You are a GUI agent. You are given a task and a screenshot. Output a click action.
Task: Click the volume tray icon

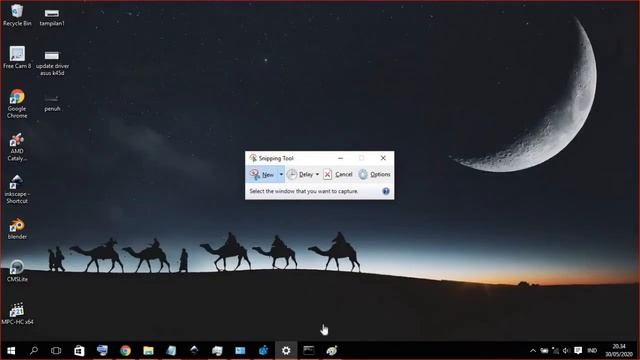coord(566,351)
